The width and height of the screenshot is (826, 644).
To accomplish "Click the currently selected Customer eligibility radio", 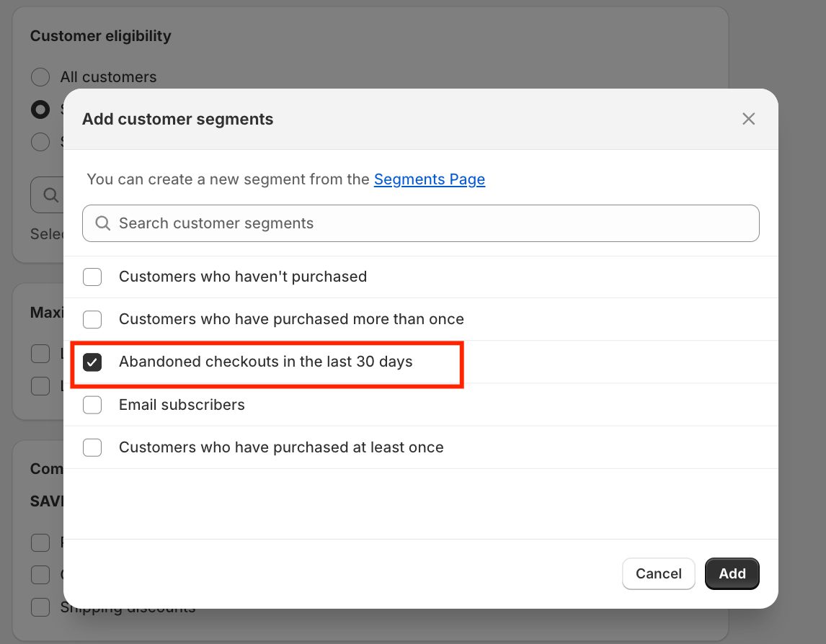I will 40,109.
